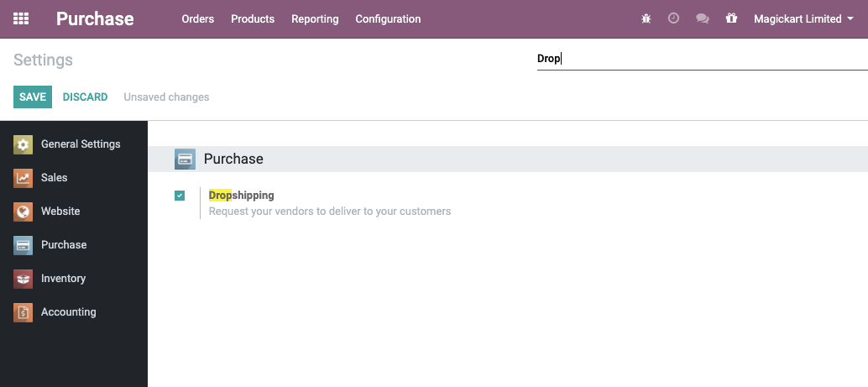Image resolution: width=868 pixels, height=387 pixels.
Task: Click the gift icon in top bar
Action: click(x=731, y=18)
